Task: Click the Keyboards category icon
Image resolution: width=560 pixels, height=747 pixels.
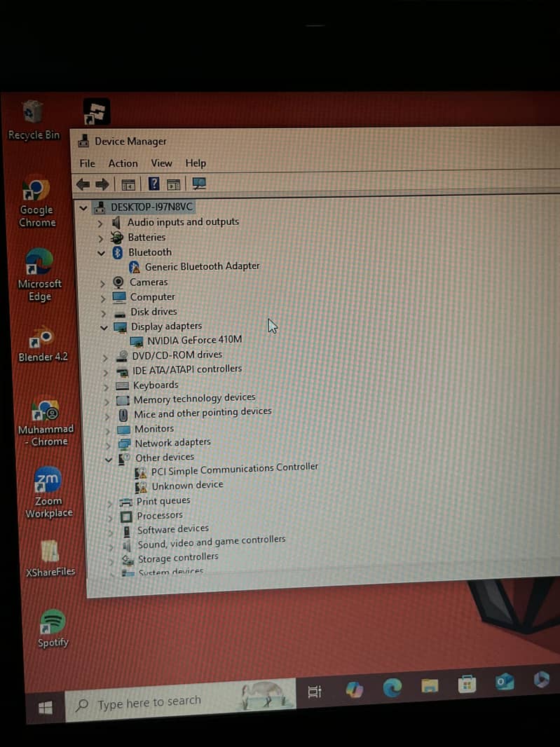Action: point(122,386)
